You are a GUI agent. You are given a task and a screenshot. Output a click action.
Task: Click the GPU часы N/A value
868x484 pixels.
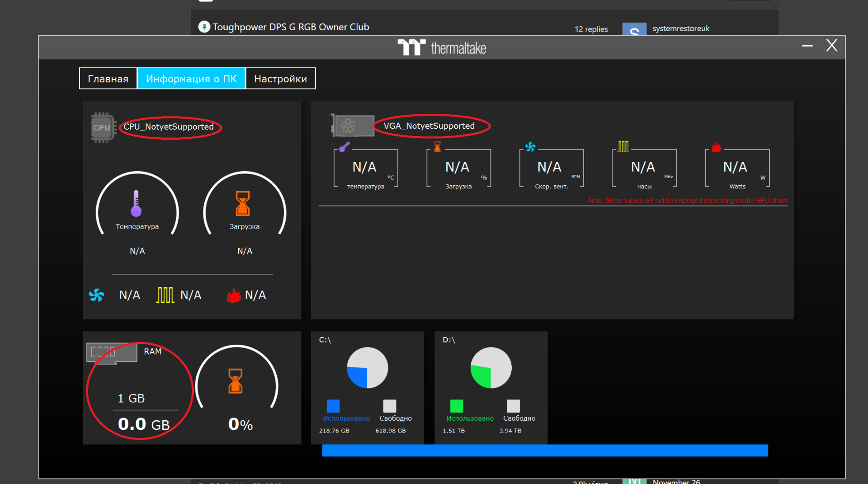643,167
